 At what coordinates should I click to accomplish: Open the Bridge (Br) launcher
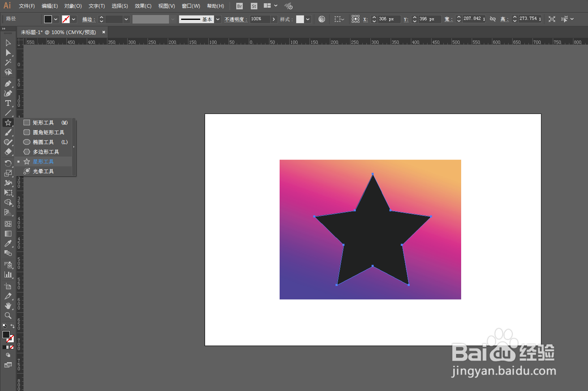pos(239,6)
